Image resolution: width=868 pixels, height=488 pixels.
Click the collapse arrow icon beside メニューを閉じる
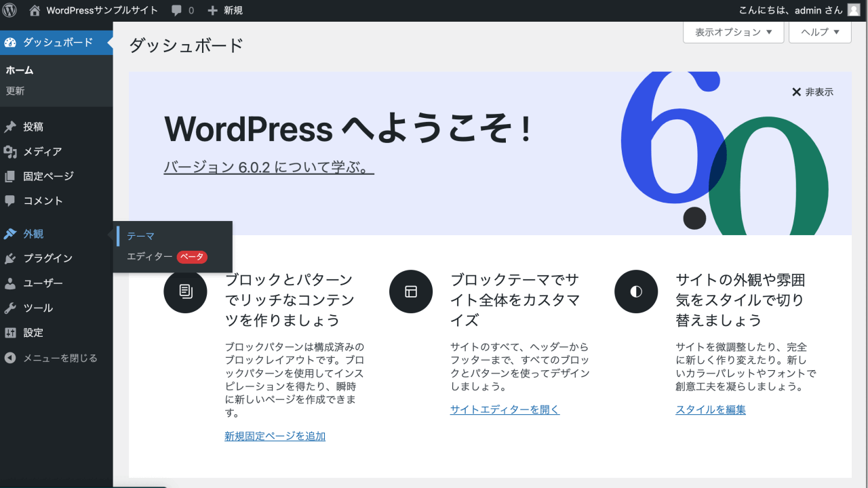coord(10,358)
